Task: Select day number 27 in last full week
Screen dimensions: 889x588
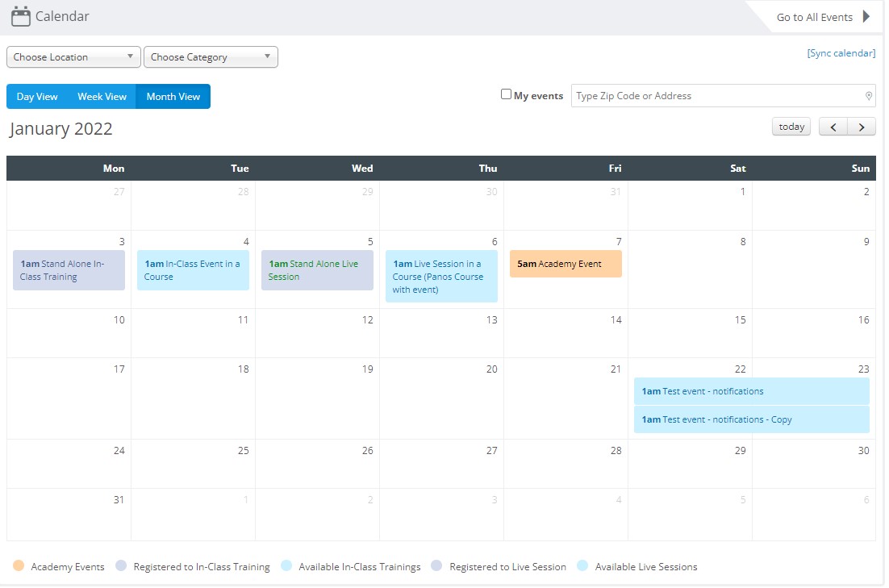Action: click(x=491, y=451)
